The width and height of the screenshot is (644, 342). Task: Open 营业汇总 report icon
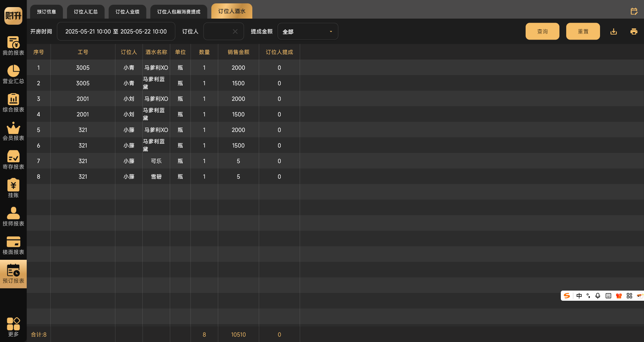click(13, 71)
